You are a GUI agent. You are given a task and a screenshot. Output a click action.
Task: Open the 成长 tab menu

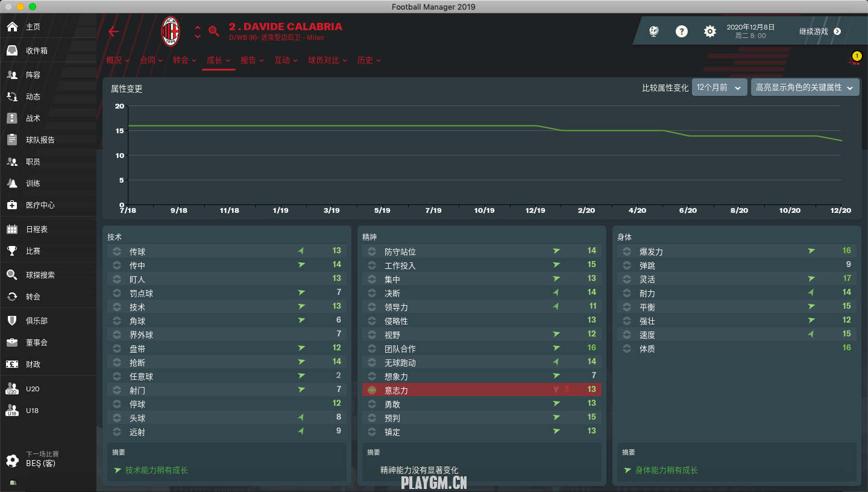[218, 60]
